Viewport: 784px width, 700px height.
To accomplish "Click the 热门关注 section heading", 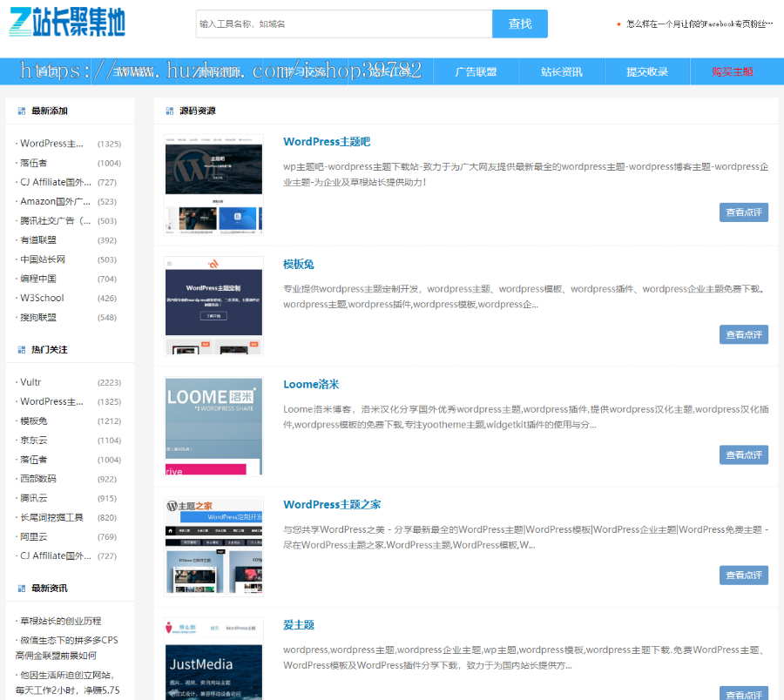I will [x=50, y=350].
